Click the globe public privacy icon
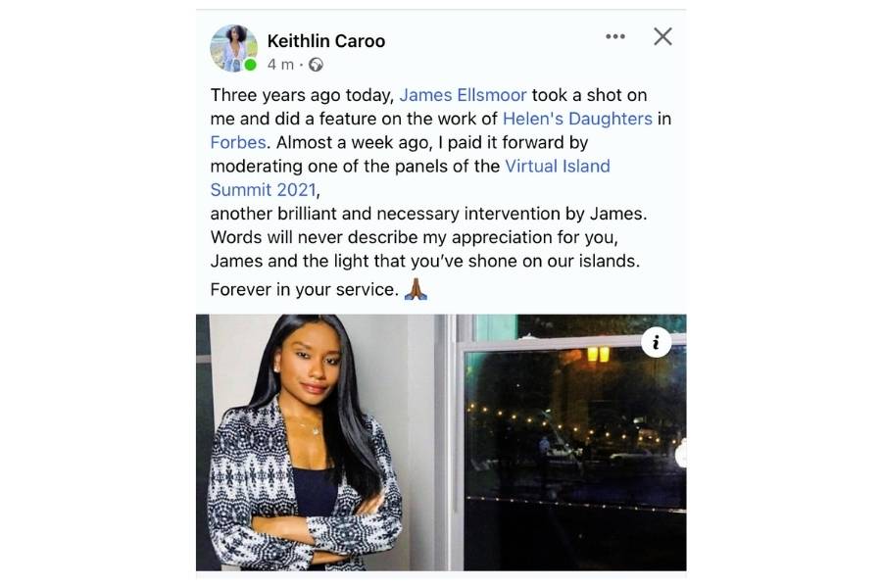The height and width of the screenshot is (588, 882). tap(317, 65)
